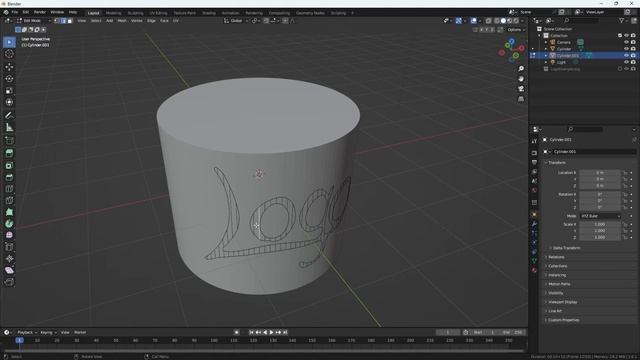
Task: Select the Poly Build tool
Action: (x=9, y=212)
